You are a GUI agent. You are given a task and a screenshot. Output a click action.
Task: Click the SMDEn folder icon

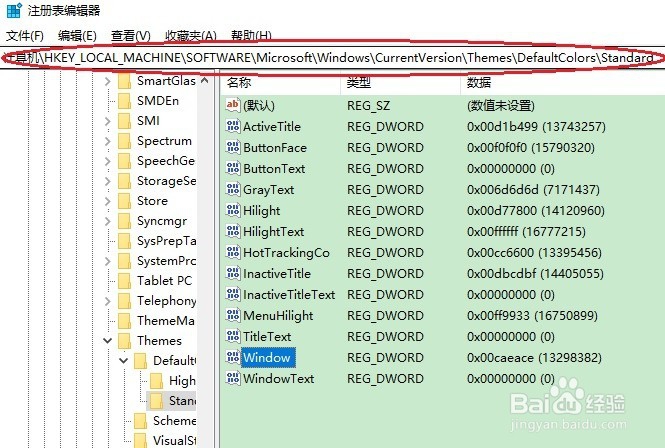pyautogui.click(x=125, y=101)
